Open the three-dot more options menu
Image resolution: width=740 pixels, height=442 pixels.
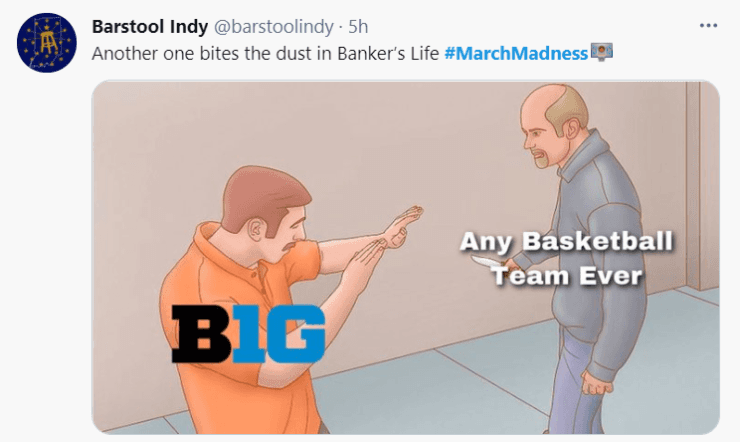pyautogui.click(x=708, y=25)
